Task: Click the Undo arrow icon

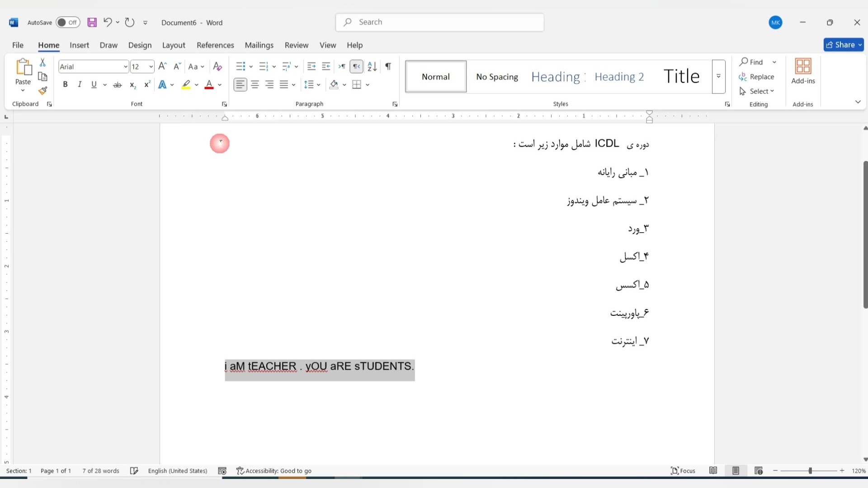Action: [107, 22]
